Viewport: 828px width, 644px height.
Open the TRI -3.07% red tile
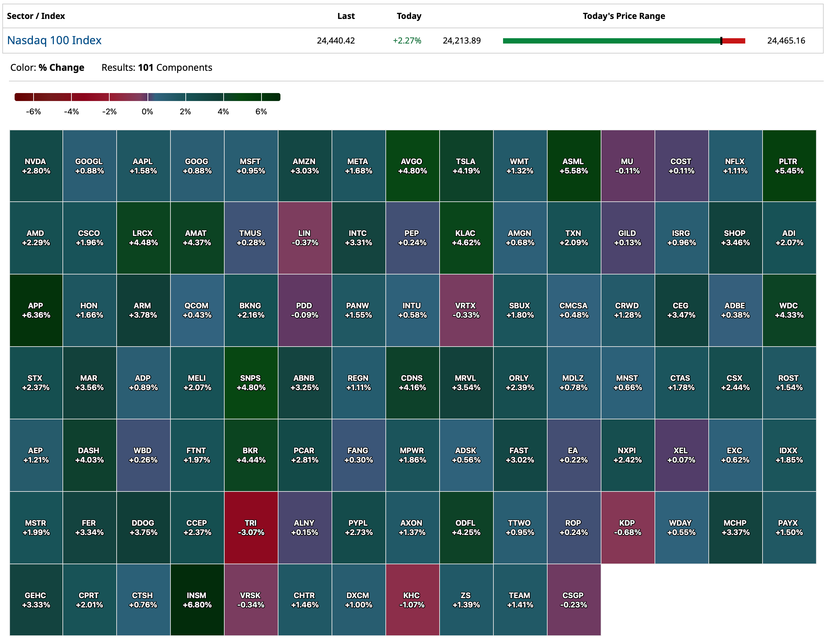click(251, 527)
